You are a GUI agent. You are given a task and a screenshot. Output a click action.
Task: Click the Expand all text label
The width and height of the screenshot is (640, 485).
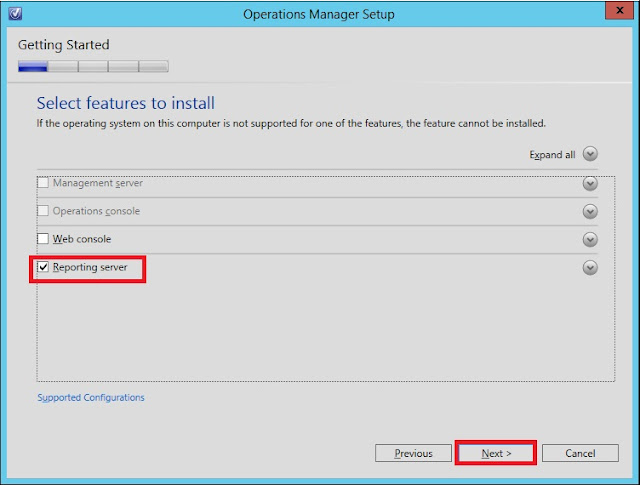[552, 155]
